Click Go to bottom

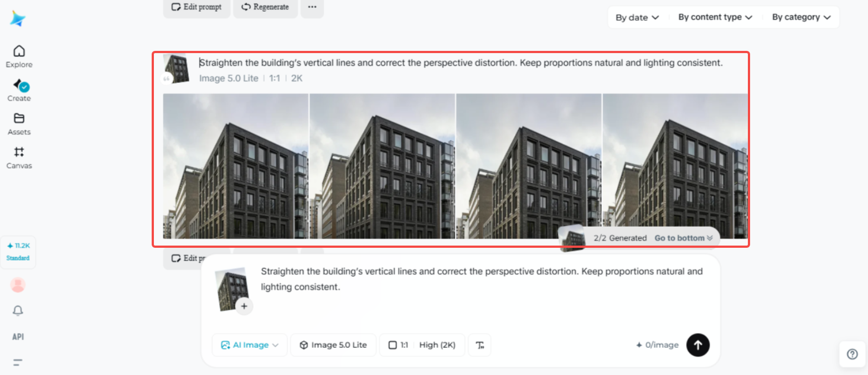[684, 238]
